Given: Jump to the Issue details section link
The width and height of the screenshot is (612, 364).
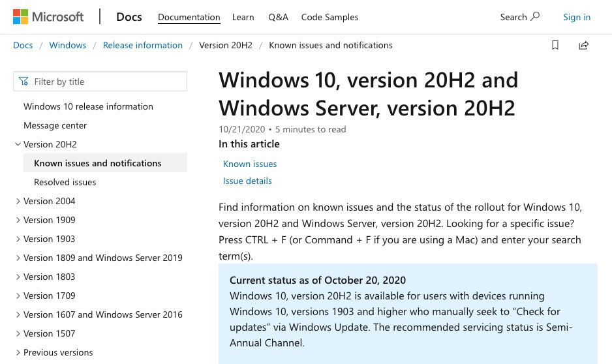Looking at the screenshot, I should pyautogui.click(x=247, y=181).
